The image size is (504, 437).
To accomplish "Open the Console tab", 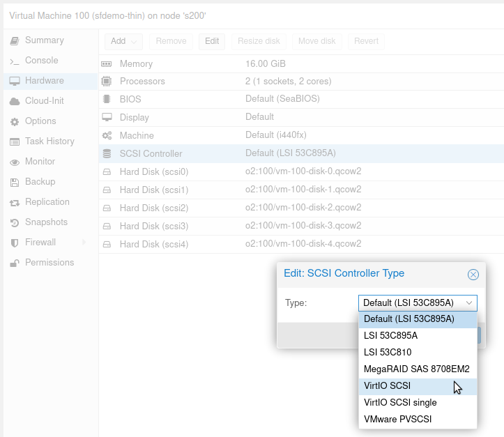I will coord(50,61).
